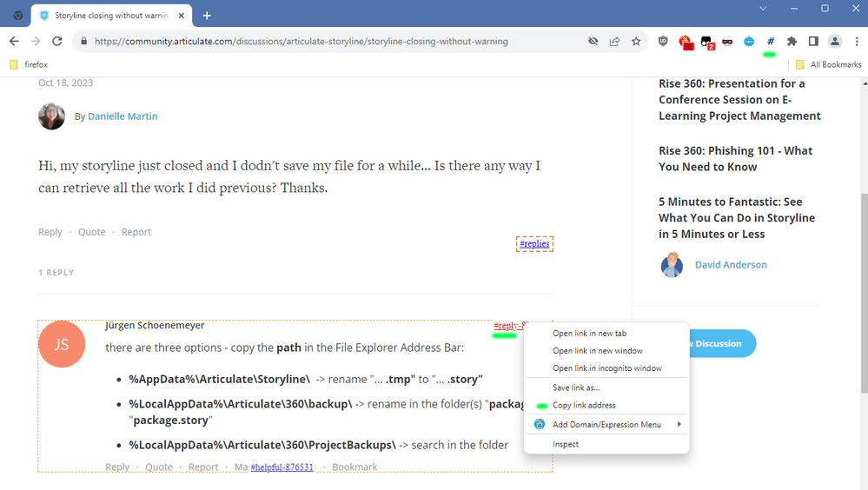Bookmark Jürgen Schoenemeyer's reply
Screen dimensions: 868x490
click(x=354, y=467)
